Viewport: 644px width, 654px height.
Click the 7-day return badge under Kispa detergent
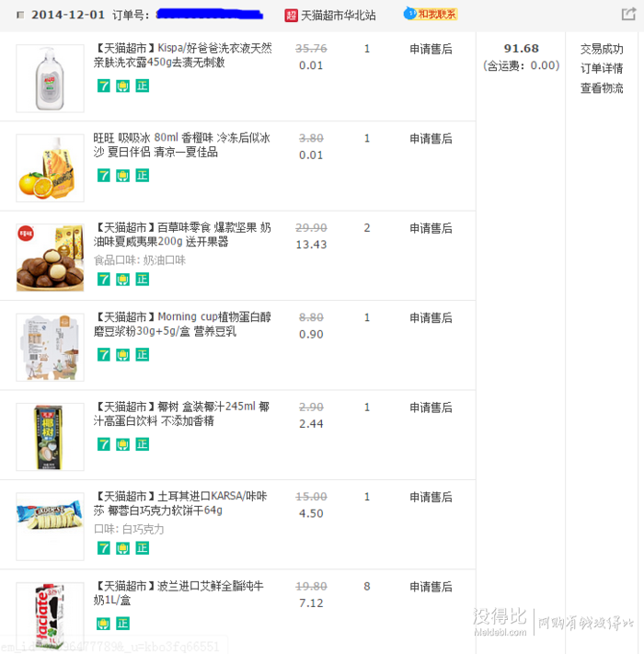103,86
